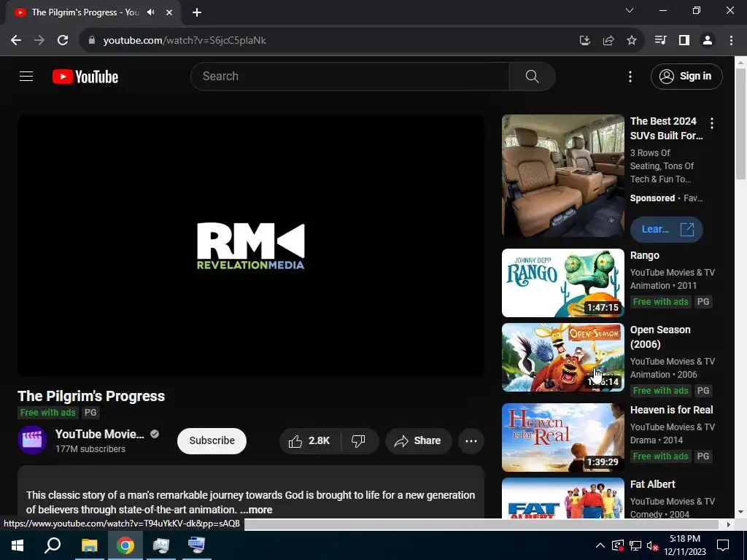Open Chrome three-dot menu
The image size is (747, 560).
click(x=731, y=41)
